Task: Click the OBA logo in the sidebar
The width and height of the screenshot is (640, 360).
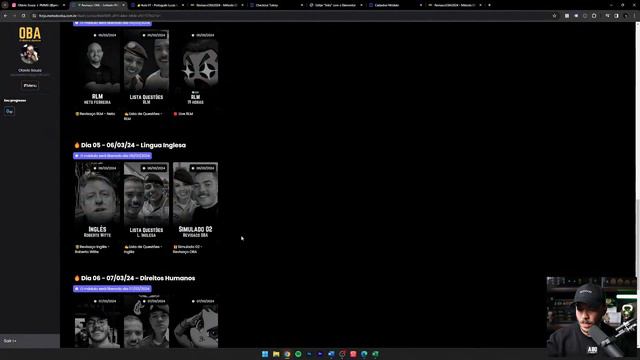Action: (x=30, y=34)
